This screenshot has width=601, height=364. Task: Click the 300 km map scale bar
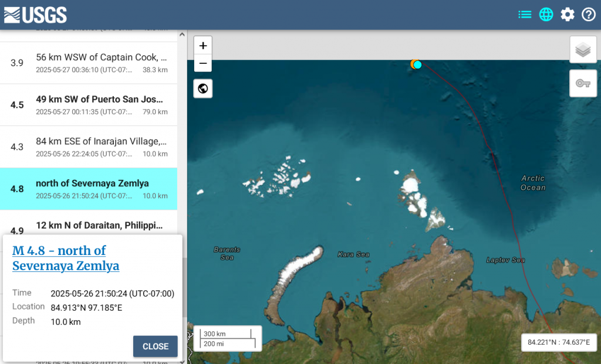pyautogui.click(x=228, y=338)
